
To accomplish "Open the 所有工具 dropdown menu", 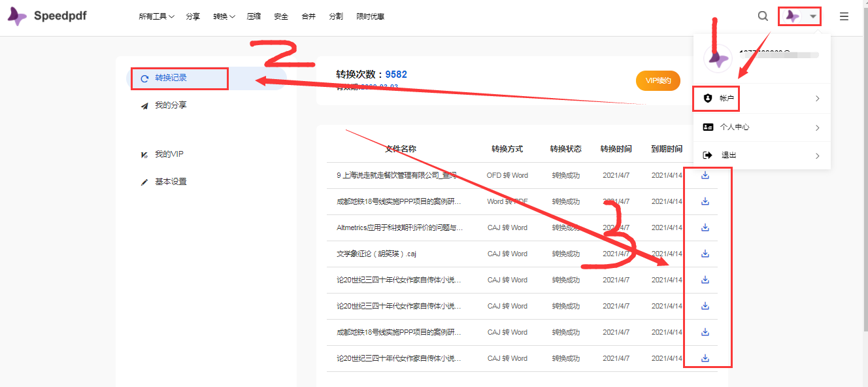I will point(156,16).
